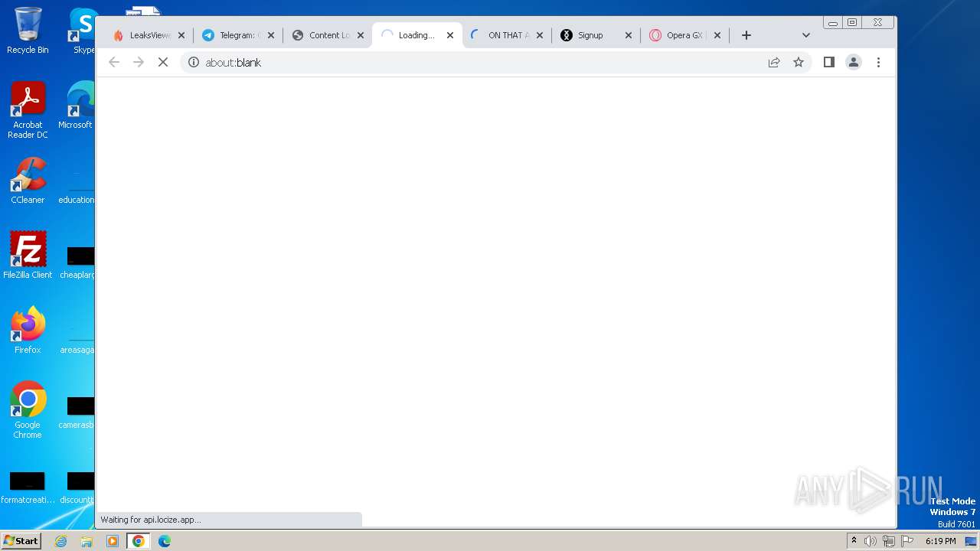Open the Windows Start menu
The height and width of the screenshot is (551, 980).
[21, 540]
